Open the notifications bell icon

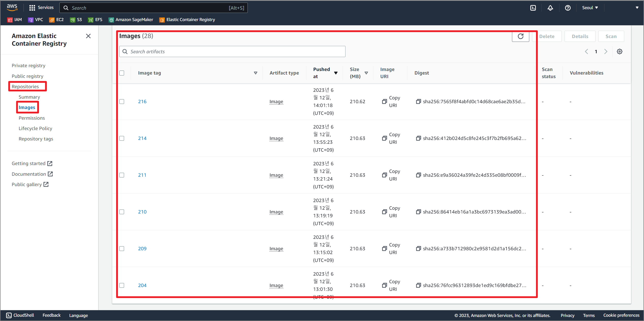tap(550, 8)
